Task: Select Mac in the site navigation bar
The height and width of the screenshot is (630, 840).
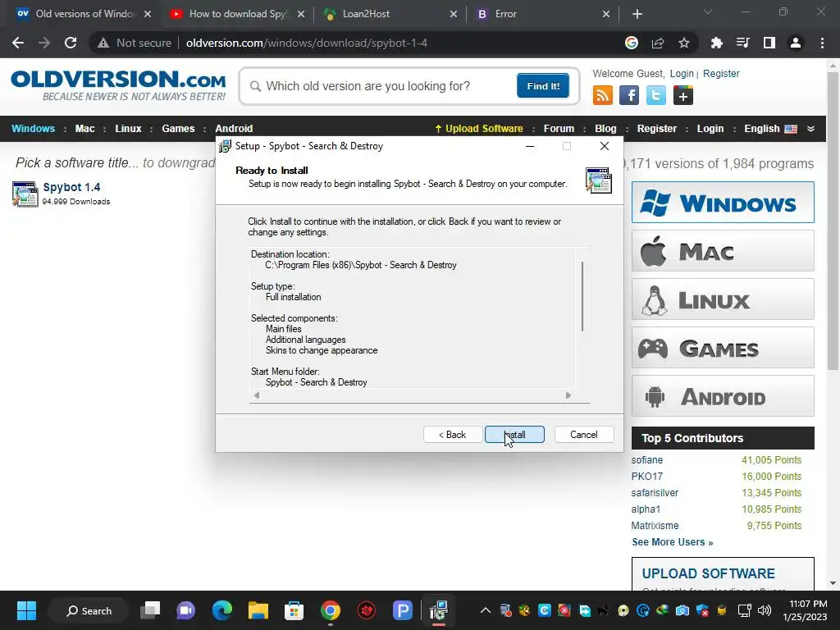Action: 84,129
